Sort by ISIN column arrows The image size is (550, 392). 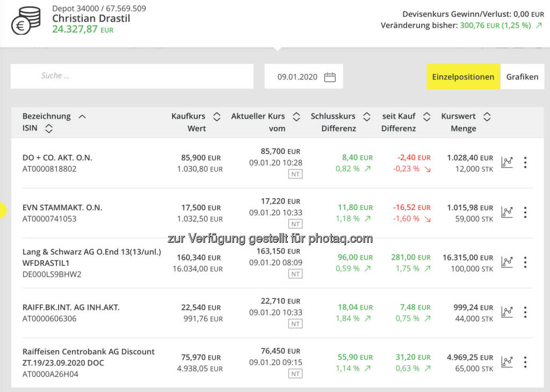49,128
